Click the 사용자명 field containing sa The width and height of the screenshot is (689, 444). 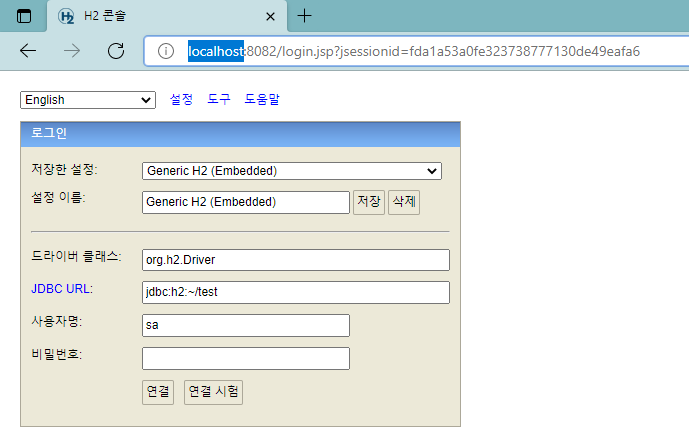pos(246,325)
